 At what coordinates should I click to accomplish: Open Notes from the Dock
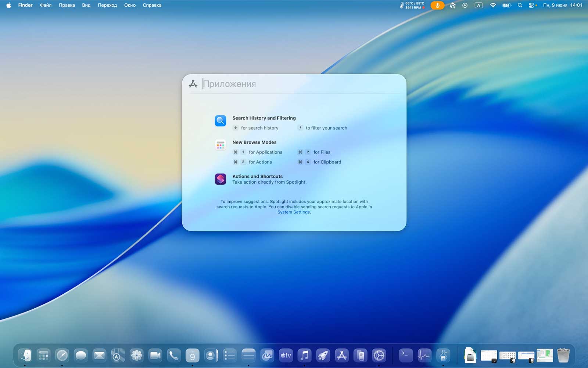pyautogui.click(x=248, y=355)
